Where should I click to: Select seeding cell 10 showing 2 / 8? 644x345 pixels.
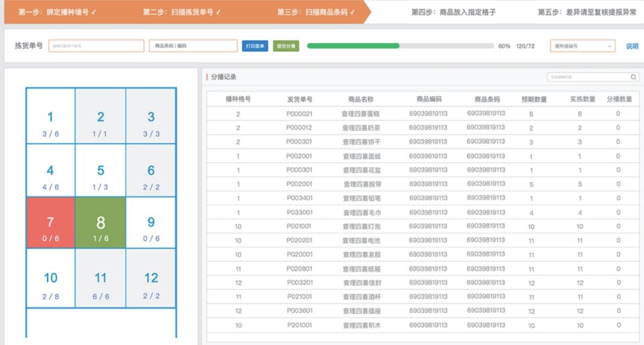[x=51, y=278]
